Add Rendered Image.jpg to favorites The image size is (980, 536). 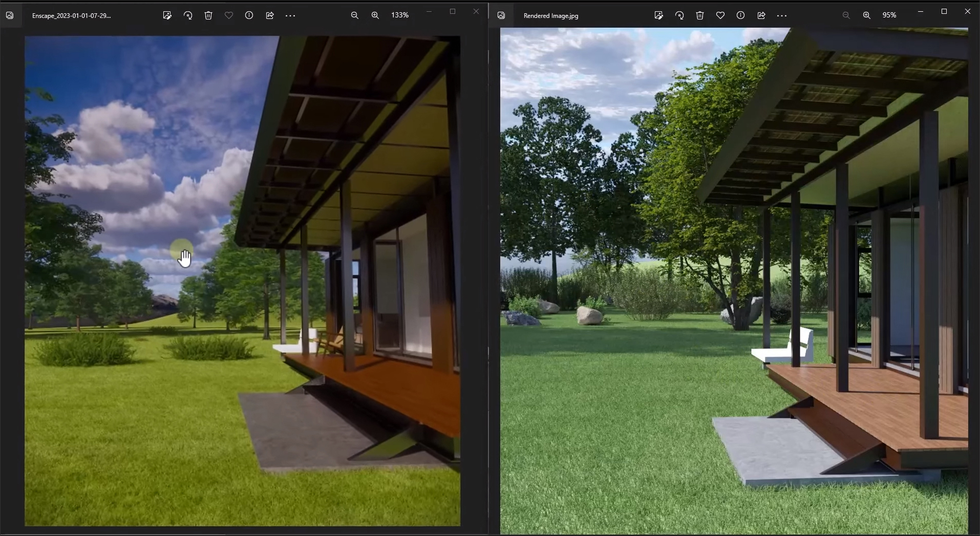pos(720,15)
